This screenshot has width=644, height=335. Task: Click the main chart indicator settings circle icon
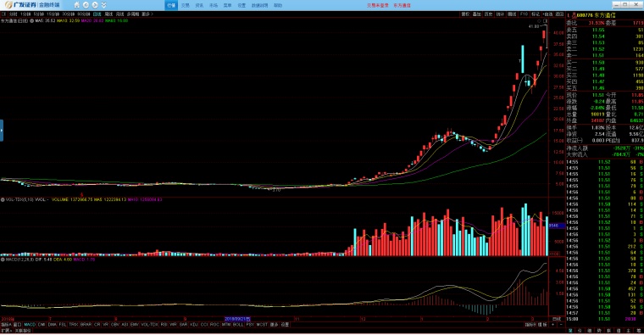(31, 20)
